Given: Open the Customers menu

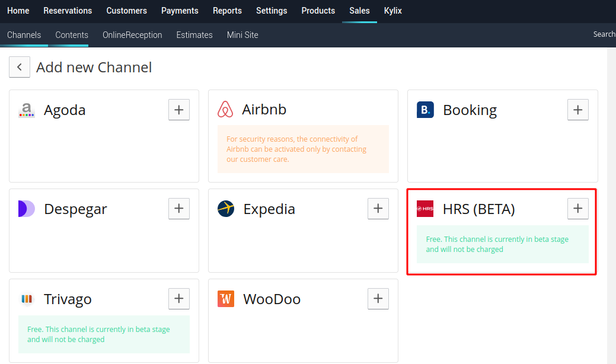Looking at the screenshot, I should [x=126, y=11].
